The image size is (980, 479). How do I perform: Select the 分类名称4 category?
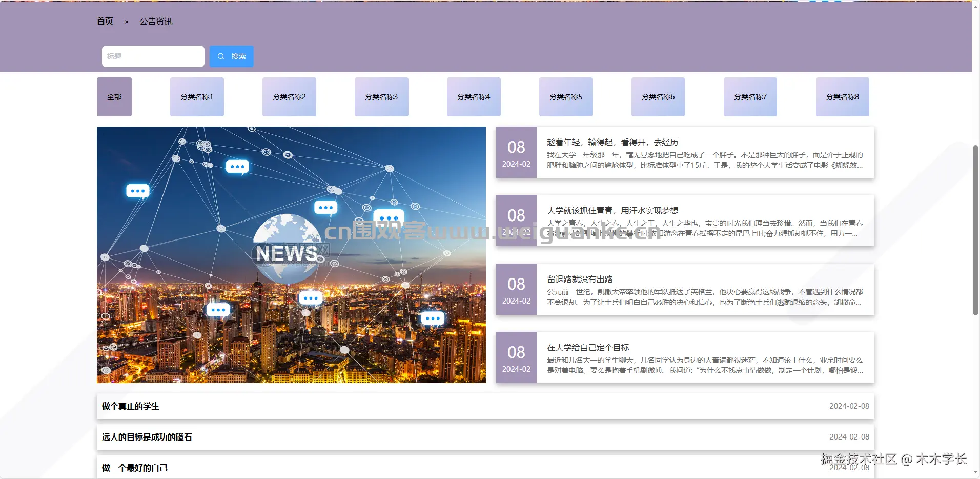[474, 96]
